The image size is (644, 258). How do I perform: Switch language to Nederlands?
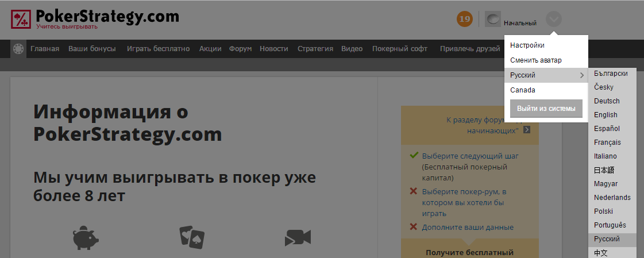click(612, 198)
